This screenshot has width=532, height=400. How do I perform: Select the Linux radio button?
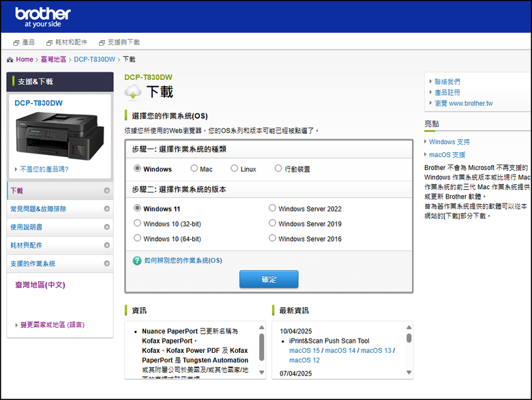234,169
